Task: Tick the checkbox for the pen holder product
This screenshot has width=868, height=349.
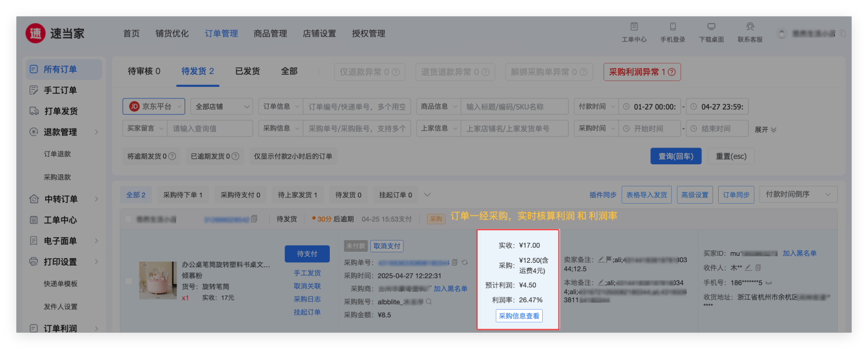Action: click(x=128, y=281)
